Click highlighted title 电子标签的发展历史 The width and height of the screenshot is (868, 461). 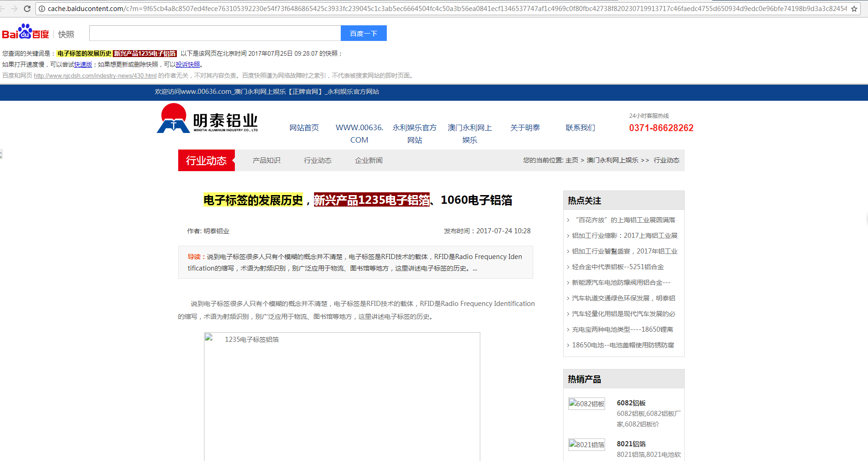[253, 200]
